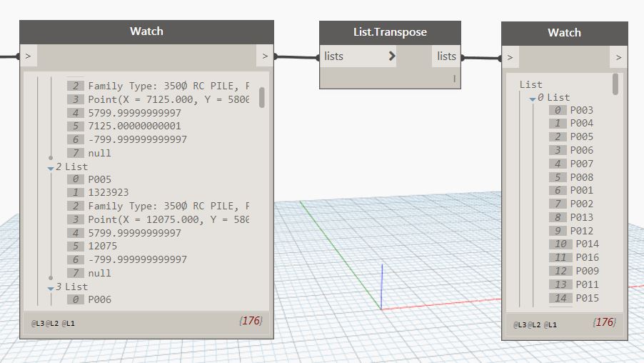Click the right Watch node input port arrow
This screenshot has width=644, height=363.
click(510, 57)
